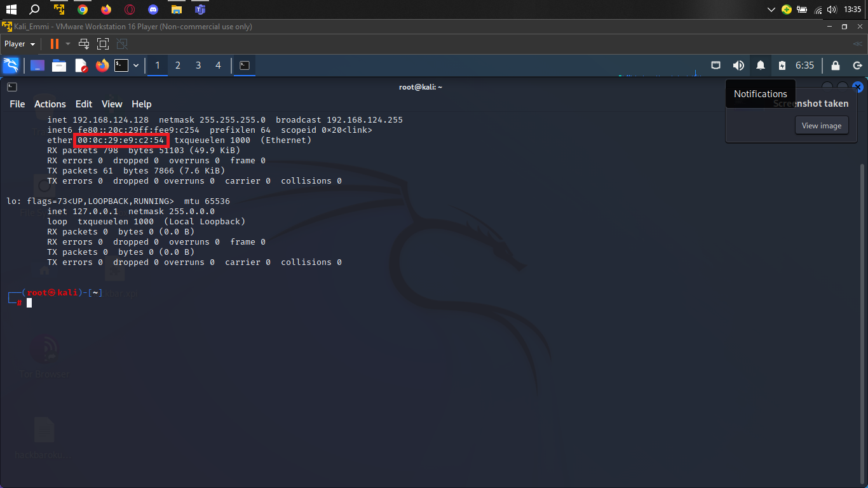Click the terminal command prompt cursor

click(x=29, y=303)
